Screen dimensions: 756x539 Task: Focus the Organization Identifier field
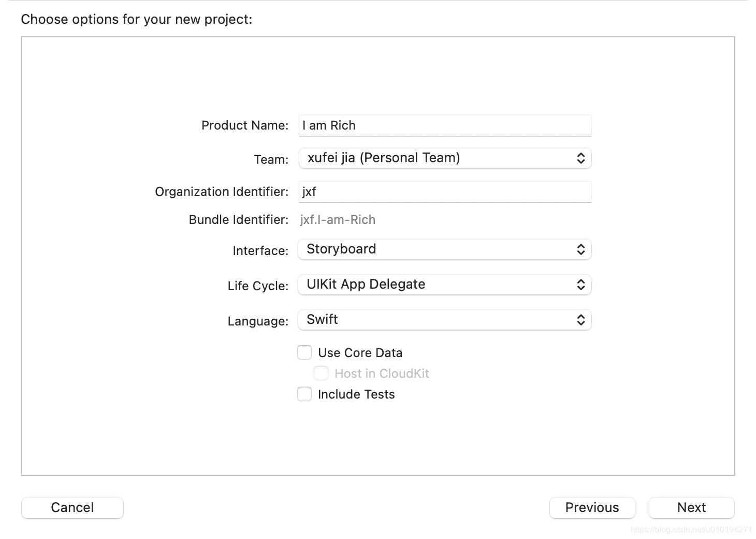pos(444,192)
